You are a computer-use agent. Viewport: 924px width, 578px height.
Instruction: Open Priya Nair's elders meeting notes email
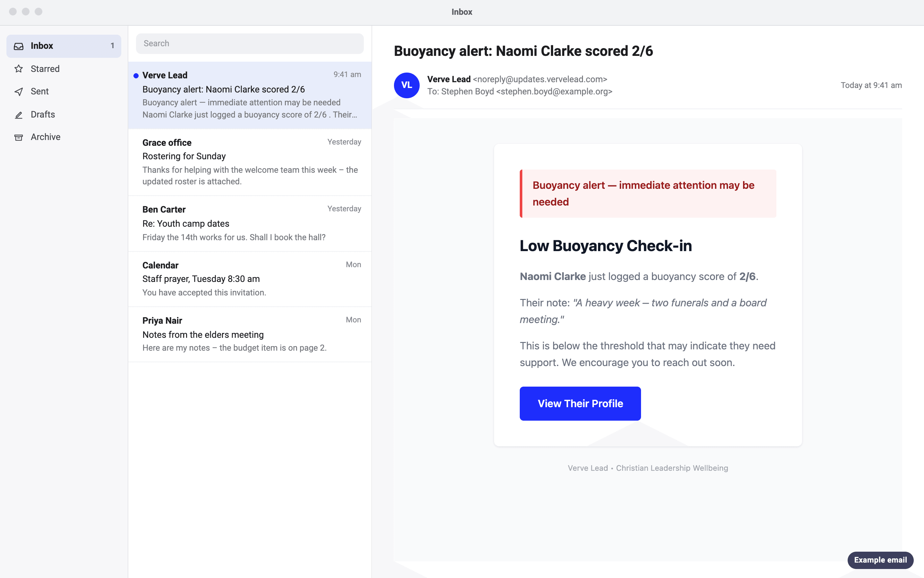point(250,335)
